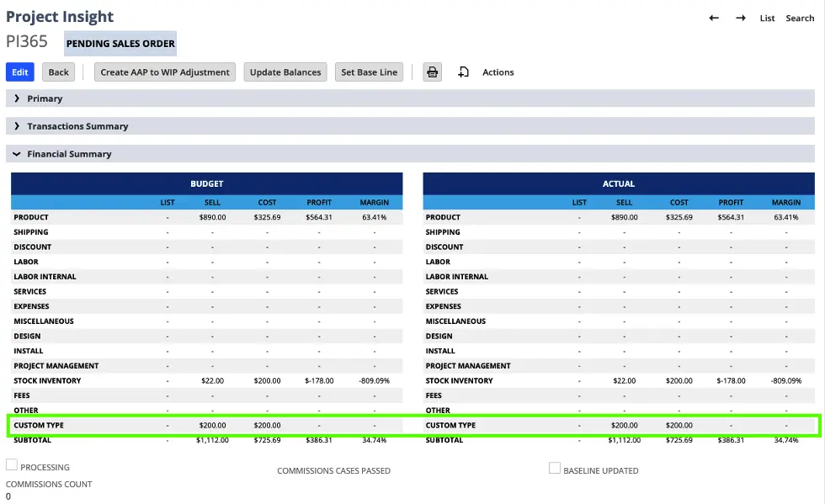The image size is (825, 504).
Task: Click Create AAP to WIP Adjustment
Action: point(165,72)
